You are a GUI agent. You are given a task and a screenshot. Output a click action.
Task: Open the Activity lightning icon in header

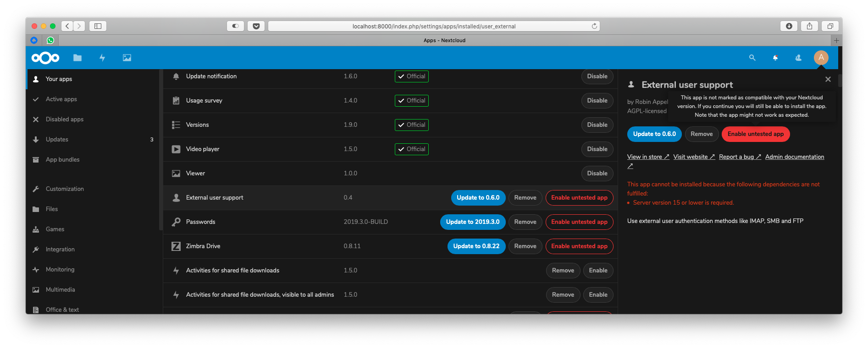point(102,58)
